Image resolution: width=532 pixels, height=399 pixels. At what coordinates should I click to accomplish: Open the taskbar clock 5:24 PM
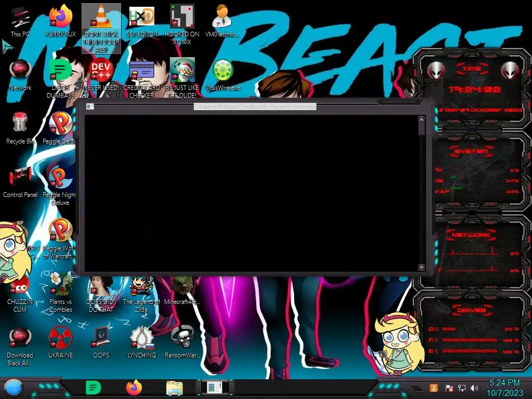pos(504,388)
